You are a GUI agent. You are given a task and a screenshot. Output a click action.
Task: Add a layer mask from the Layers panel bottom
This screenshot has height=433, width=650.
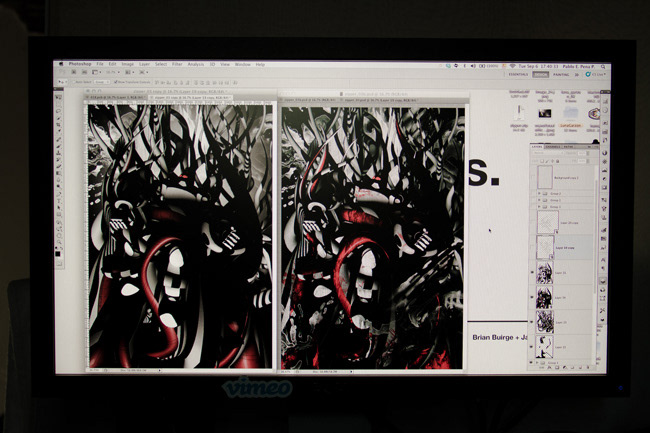point(556,368)
